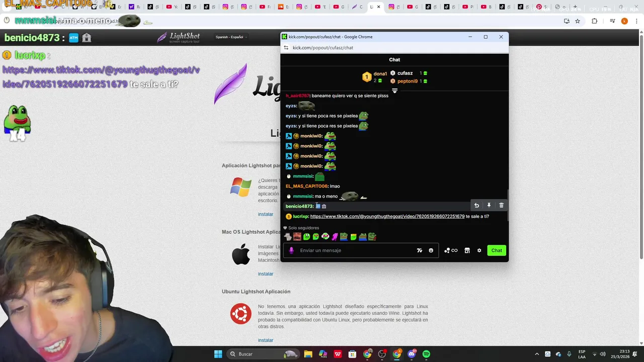The image size is (644, 362).
Task: Click the purple microphone icon in message box
Action: [x=291, y=250]
